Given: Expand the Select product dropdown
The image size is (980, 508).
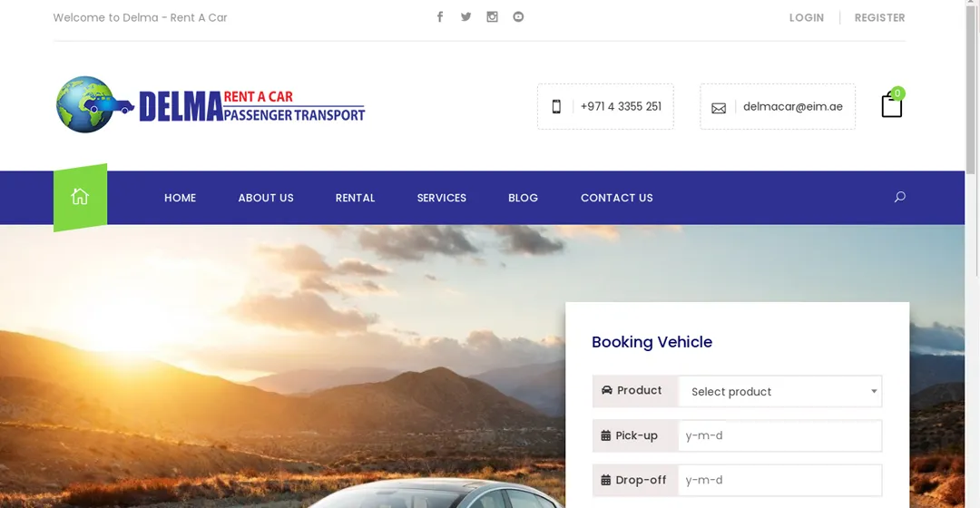Looking at the screenshot, I should pos(779,392).
